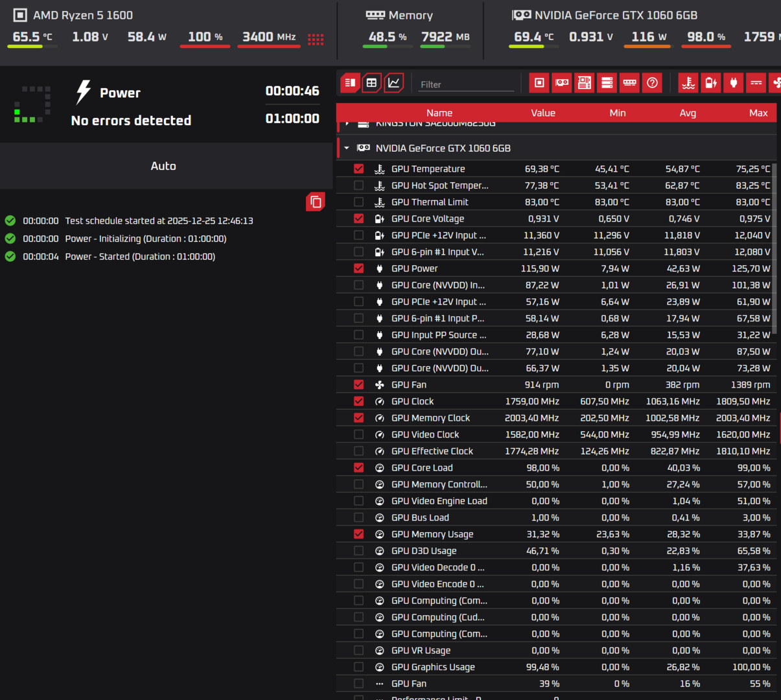Uncheck the GPU Power checkbox
This screenshot has width=781, height=700.
358,268
